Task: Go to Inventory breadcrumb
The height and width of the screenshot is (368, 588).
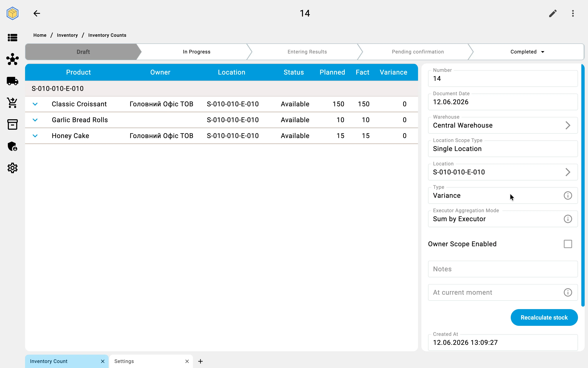Action: [67, 35]
